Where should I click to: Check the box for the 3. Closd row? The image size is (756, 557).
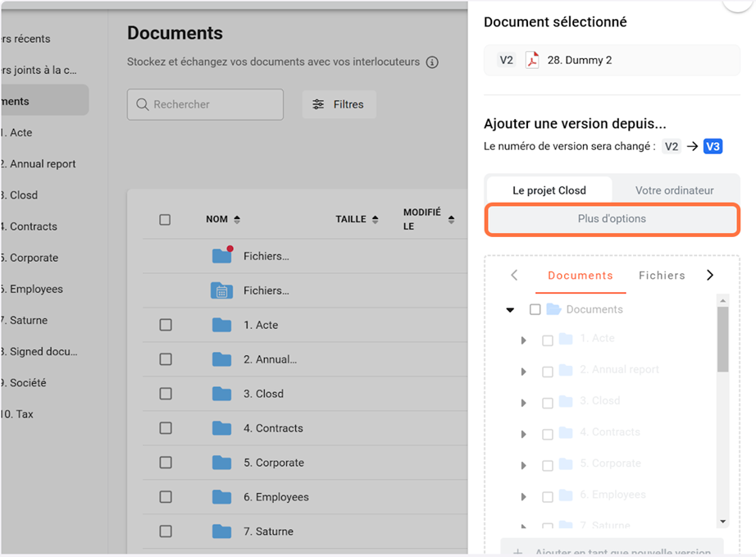click(166, 394)
